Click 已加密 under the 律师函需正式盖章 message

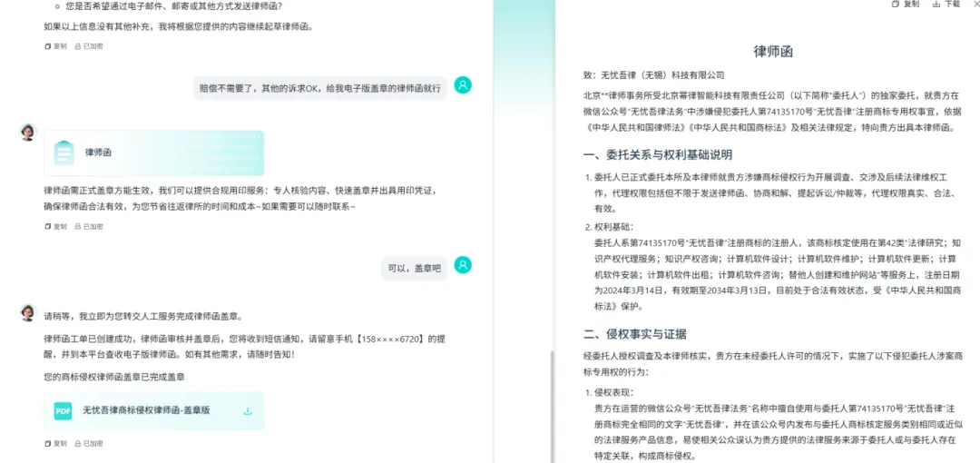[89, 226]
